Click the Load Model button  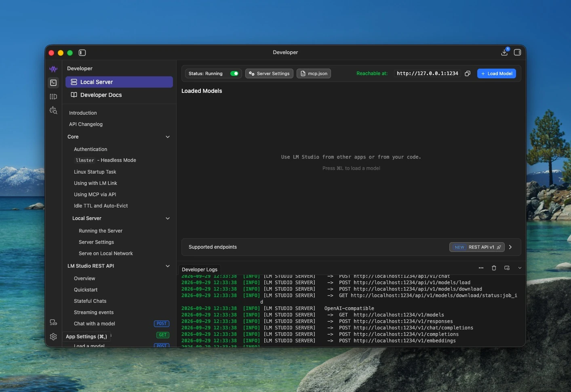click(497, 73)
